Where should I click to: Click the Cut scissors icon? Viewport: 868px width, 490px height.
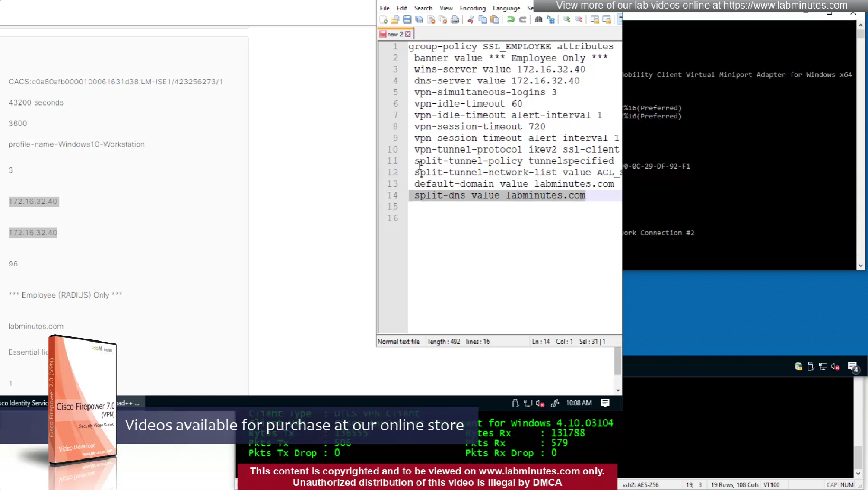[471, 20]
